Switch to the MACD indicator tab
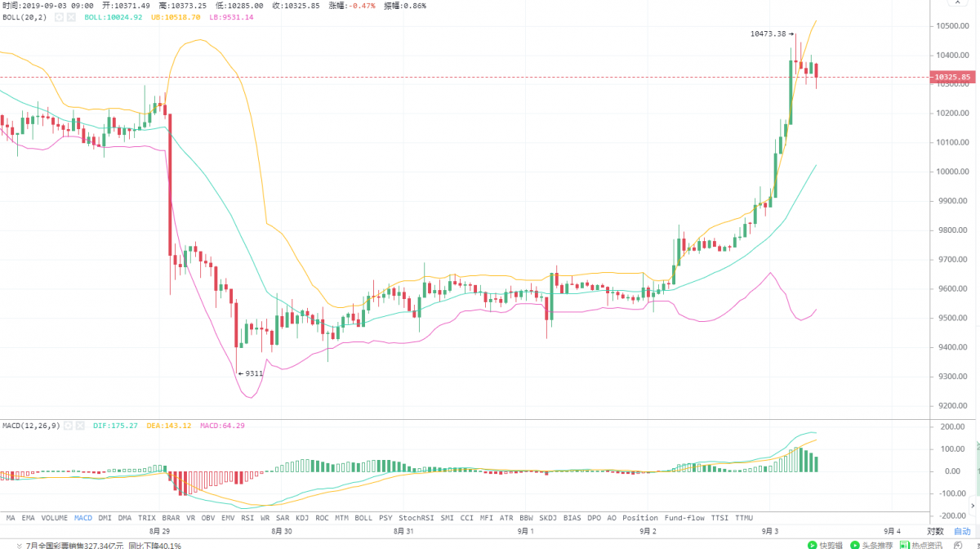Screen dimensions: 980x549 [x=83, y=518]
